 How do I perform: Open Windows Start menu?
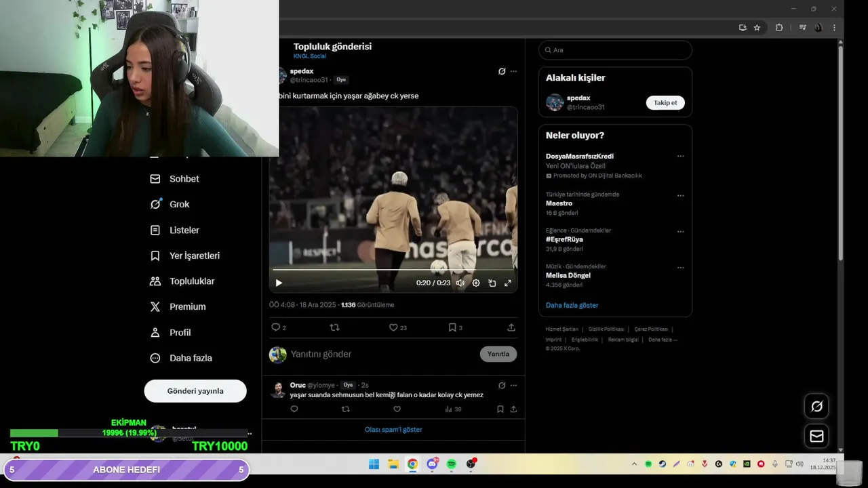pyautogui.click(x=374, y=464)
